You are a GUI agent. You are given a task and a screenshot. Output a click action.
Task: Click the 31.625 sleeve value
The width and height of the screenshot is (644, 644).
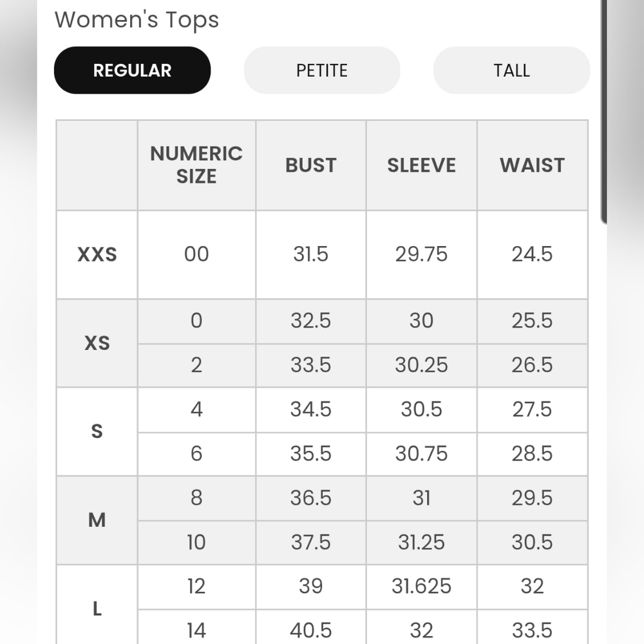pyautogui.click(x=421, y=586)
